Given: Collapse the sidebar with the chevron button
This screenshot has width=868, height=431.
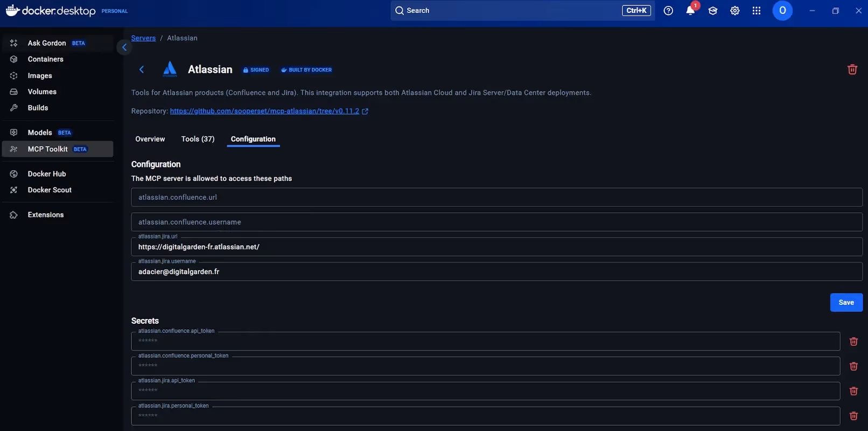Looking at the screenshot, I should coord(124,47).
